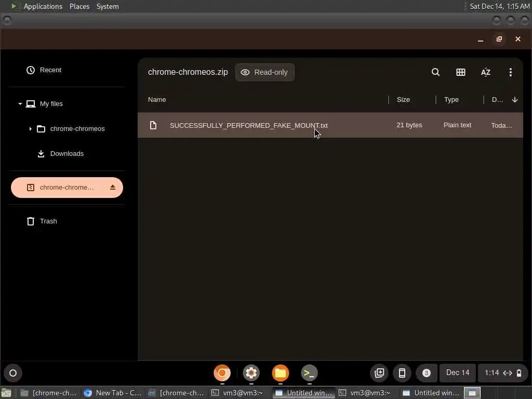Click the Read-only indicator badge
Viewport: 532px width, 399px height.
[264, 72]
